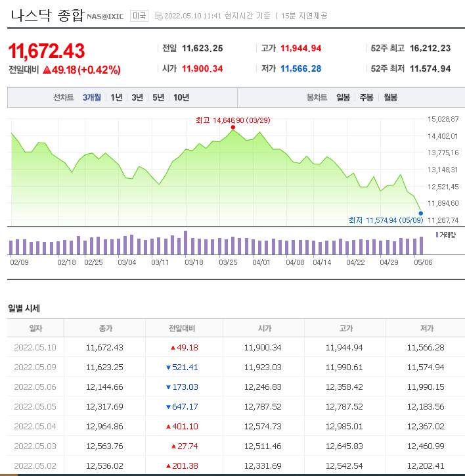Click the 최저 11,574.94 (05/09) label
Viewport: 465px width, 476px height.
(x=386, y=220)
